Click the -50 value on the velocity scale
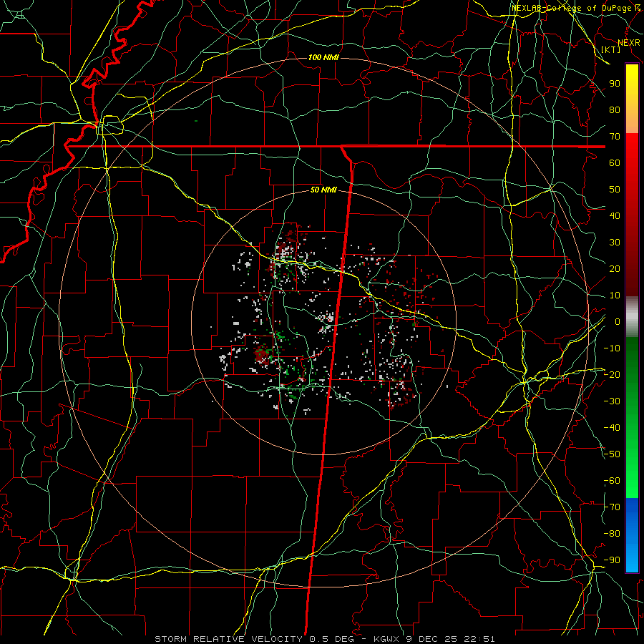 pos(612,454)
